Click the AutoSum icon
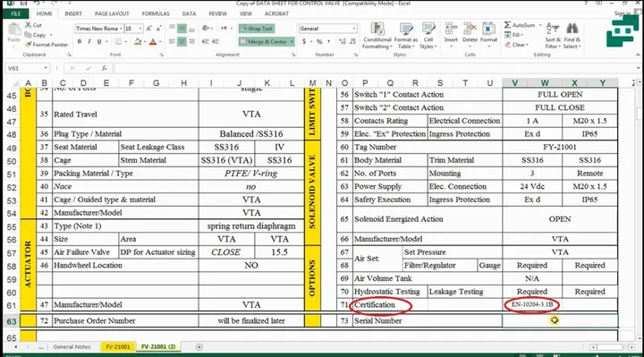This screenshot has width=644, height=357. pos(520,25)
